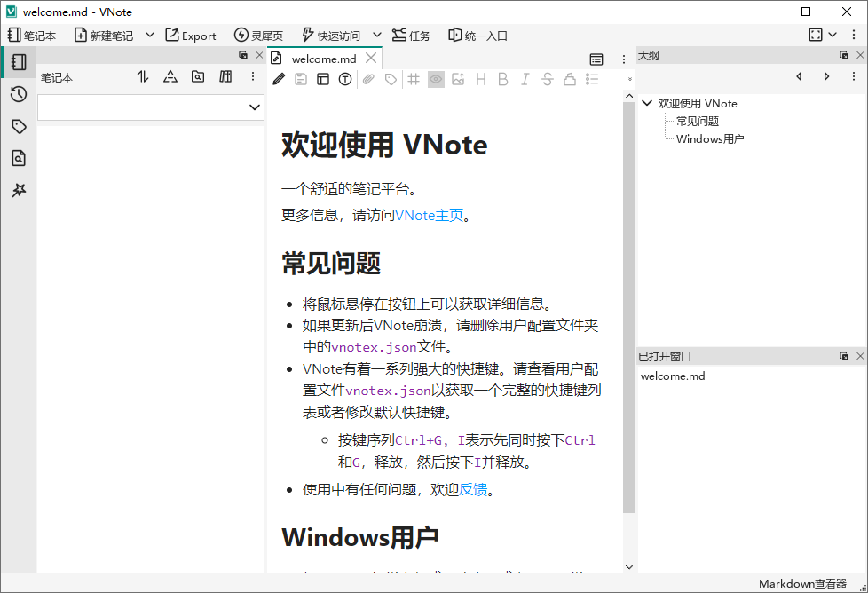The height and width of the screenshot is (593, 868).
Task: Click the attachment paperclip icon
Action: click(368, 79)
